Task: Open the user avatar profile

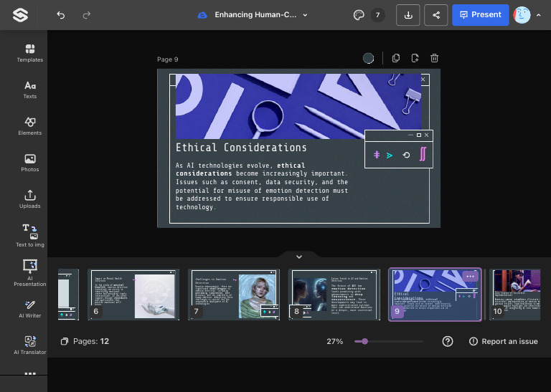Action: coord(522,15)
